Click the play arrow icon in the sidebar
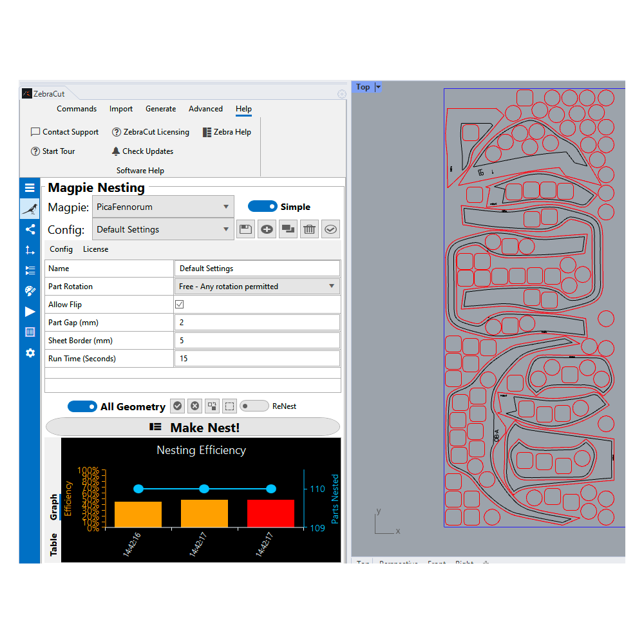644x644 pixels. click(30, 312)
